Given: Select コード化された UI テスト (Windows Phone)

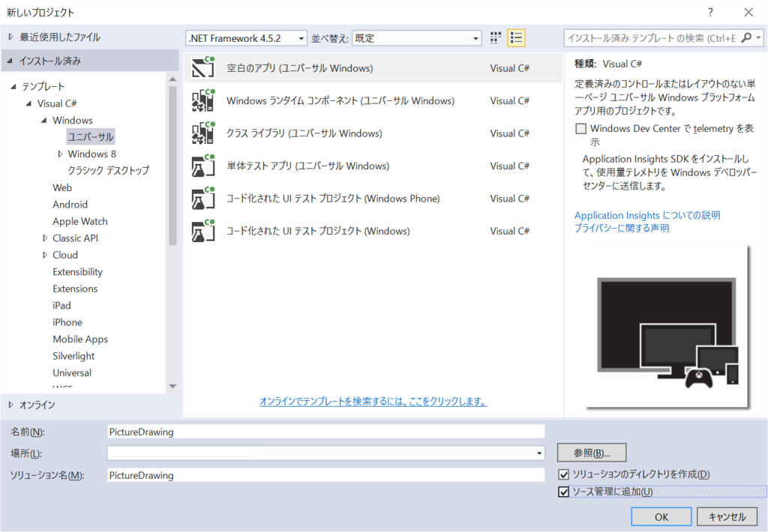Looking at the screenshot, I should [373, 199].
